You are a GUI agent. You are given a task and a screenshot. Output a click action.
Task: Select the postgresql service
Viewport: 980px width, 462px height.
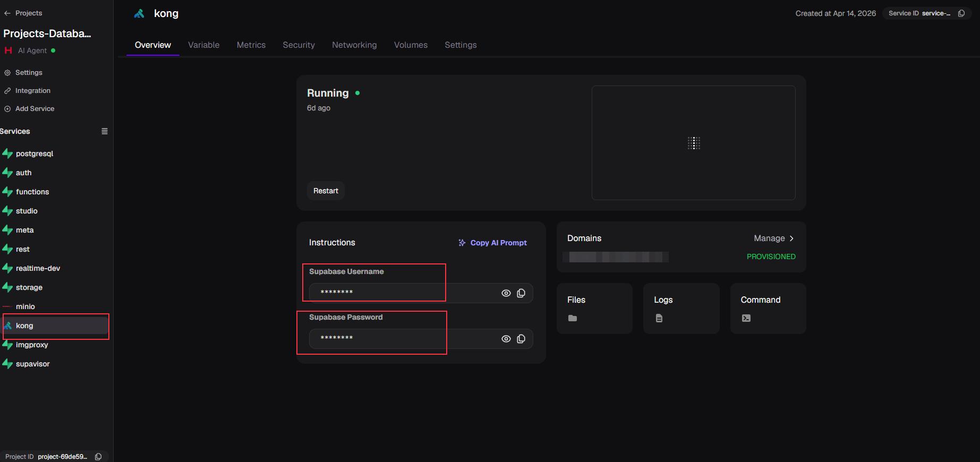tap(35, 153)
